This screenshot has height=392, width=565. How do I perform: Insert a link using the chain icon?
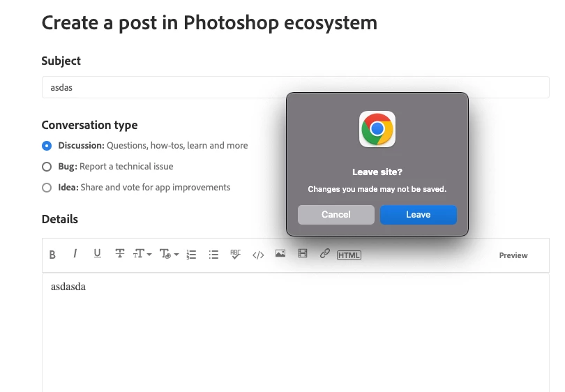point(324,253)
